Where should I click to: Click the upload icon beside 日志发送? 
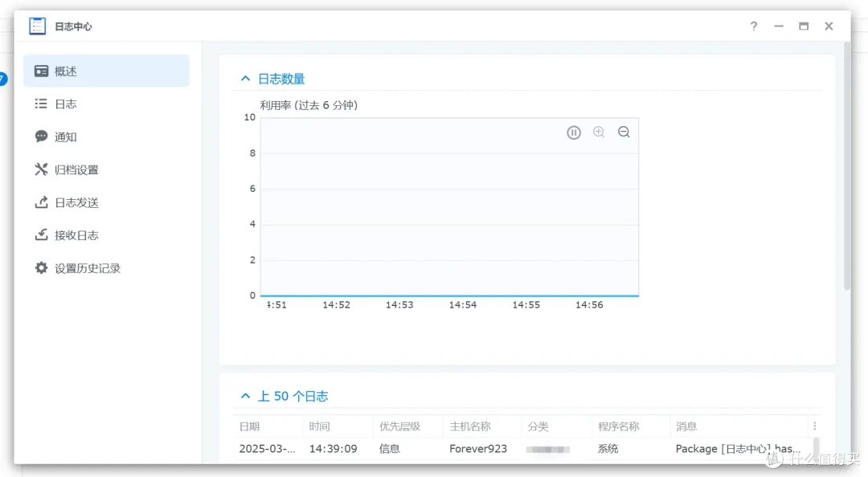pos(41,202)
